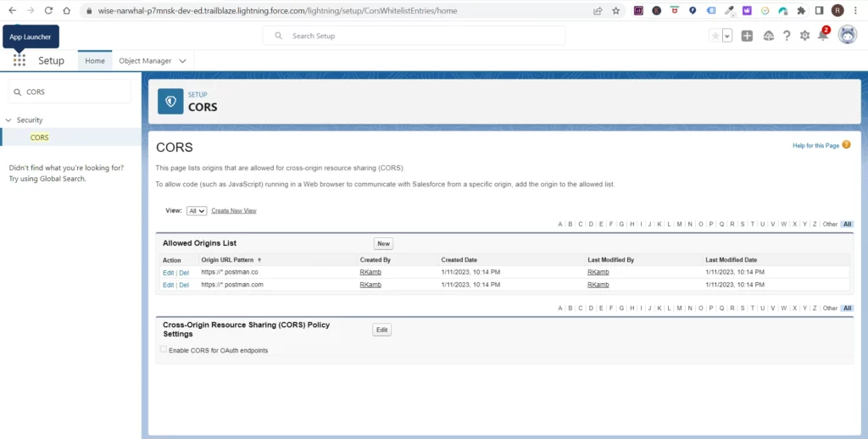Bookmark this page with star icon

tap(615, 10)
